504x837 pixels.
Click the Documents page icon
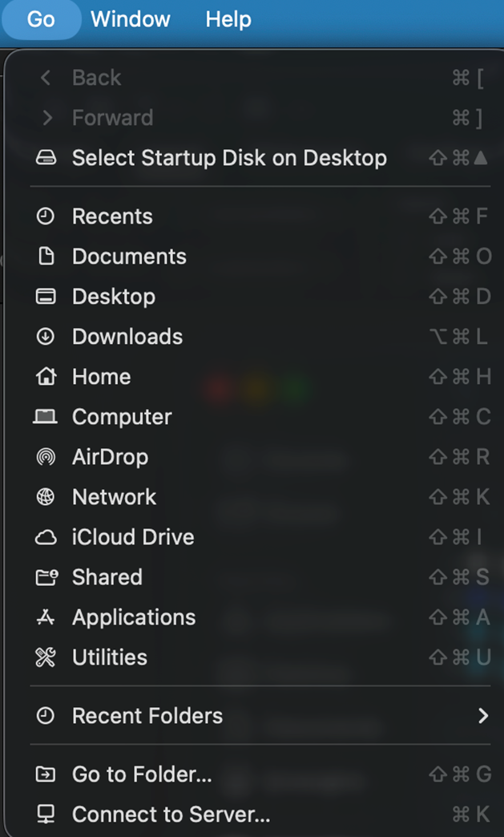(x=46, y=257)
